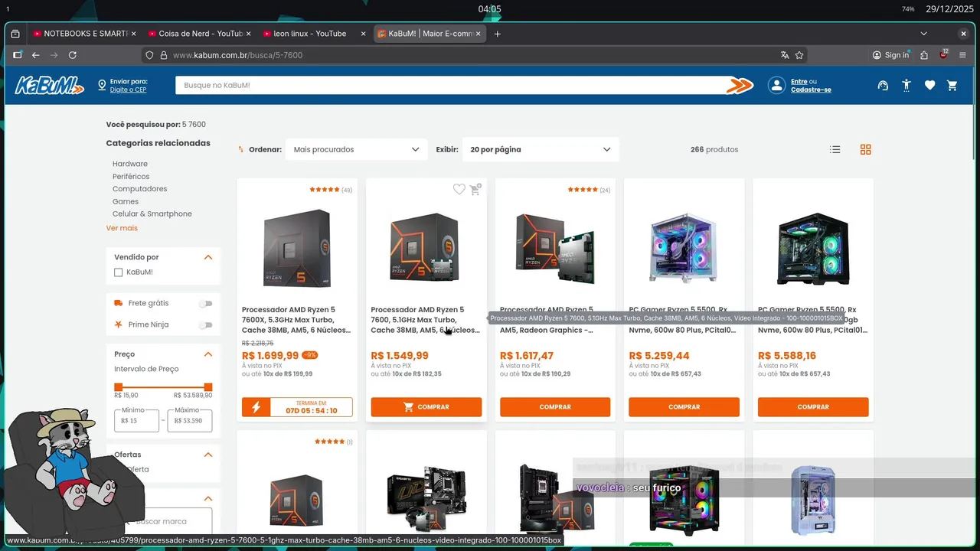Switch to list view layout icon
Image resolution: width=980 pixels, height=551 pixels.
[835, 150]
